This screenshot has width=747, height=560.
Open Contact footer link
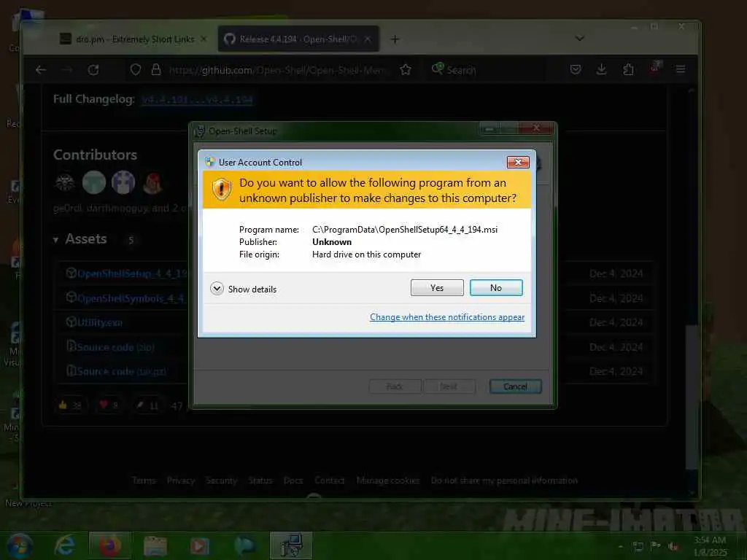[330, 481]
